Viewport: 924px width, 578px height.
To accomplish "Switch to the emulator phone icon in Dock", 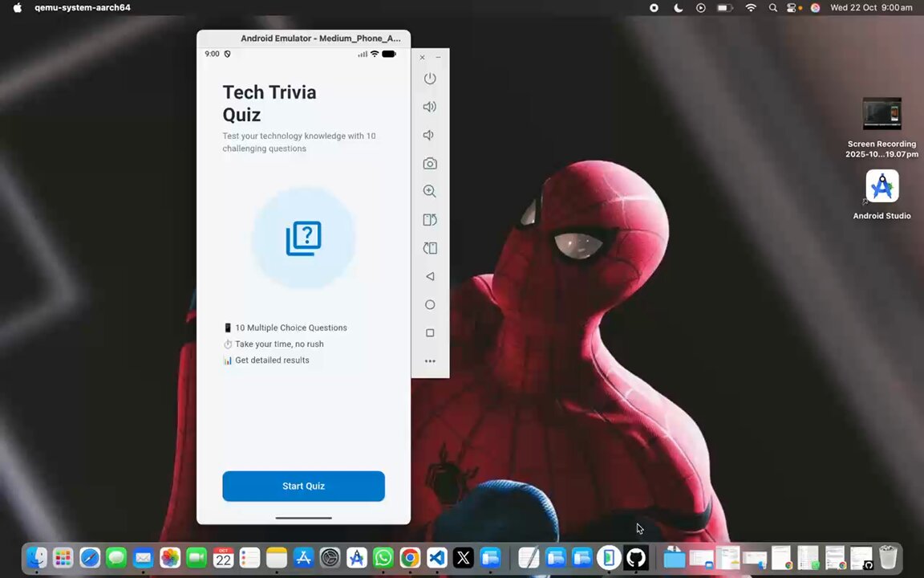I will pos(609,557).
